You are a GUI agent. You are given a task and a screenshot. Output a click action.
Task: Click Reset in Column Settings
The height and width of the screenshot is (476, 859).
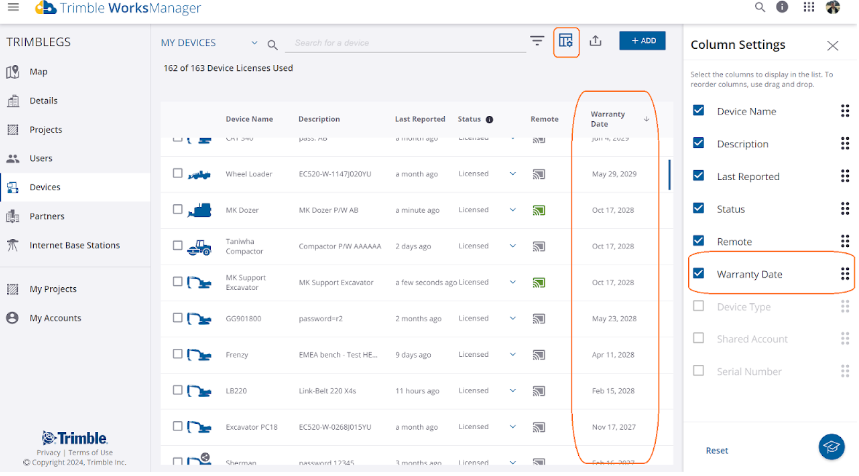point(717,450)
